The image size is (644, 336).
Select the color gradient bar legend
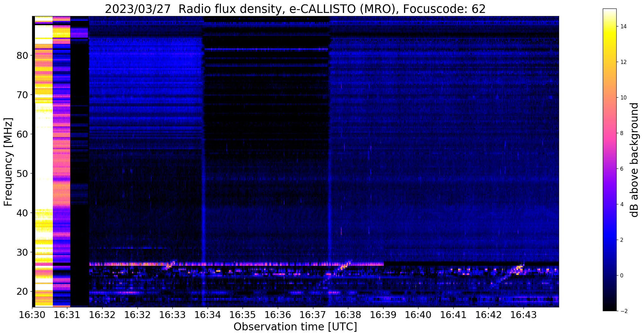[609, 160]
